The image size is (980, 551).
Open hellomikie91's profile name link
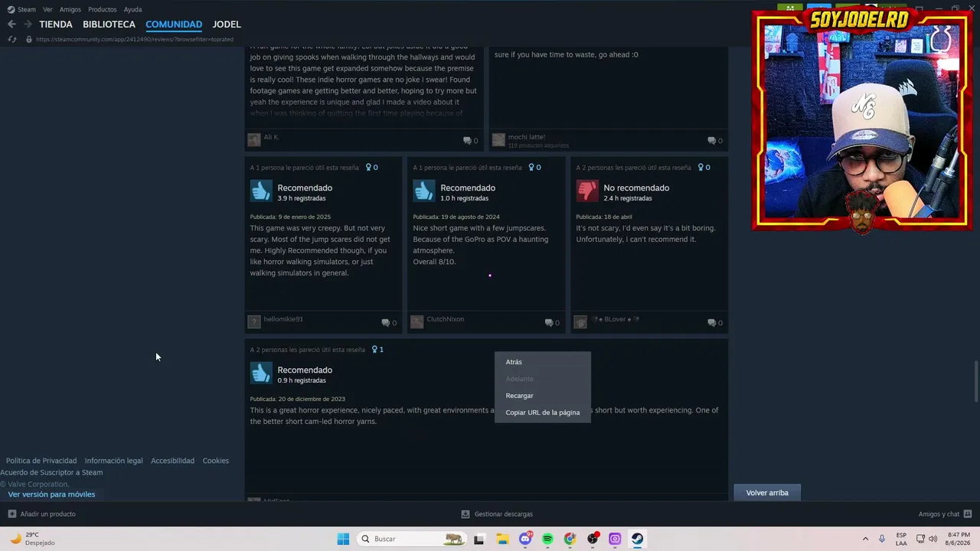(283, 319)
